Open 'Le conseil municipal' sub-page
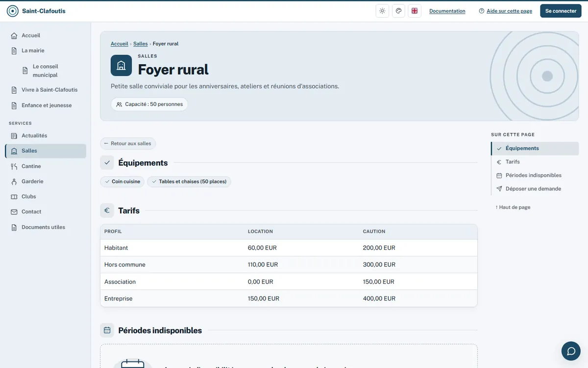Viewport: 588px width, 368px height. 51,71
